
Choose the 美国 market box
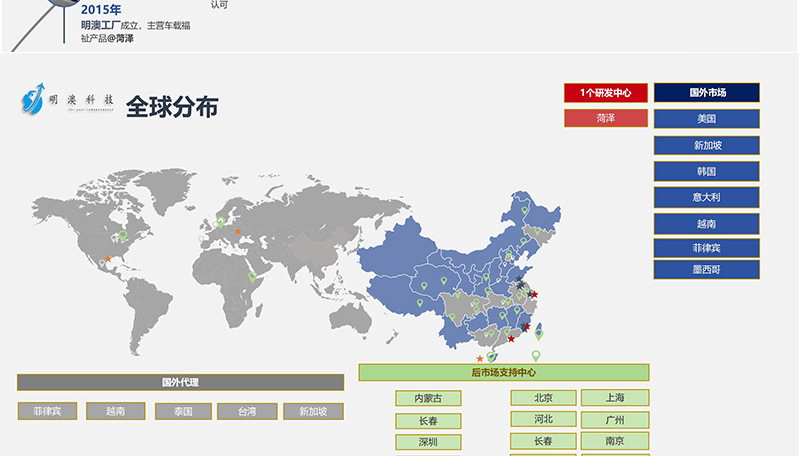[707, 119]
